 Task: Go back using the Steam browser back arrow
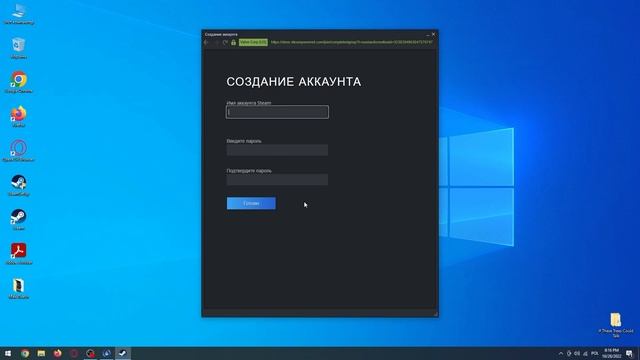pos(207,42)
